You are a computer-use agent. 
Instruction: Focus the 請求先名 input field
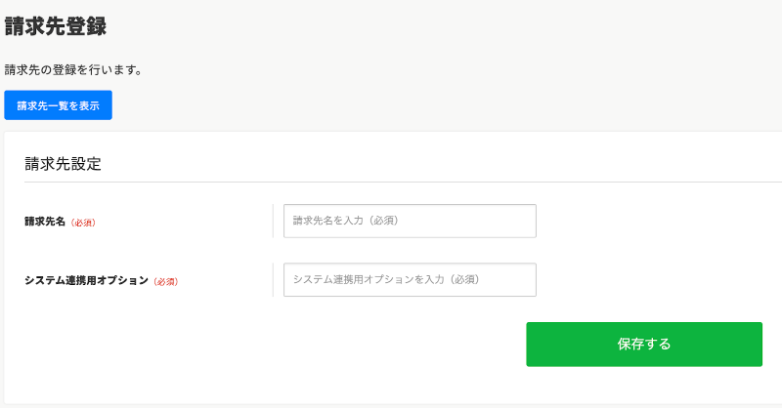409,221
